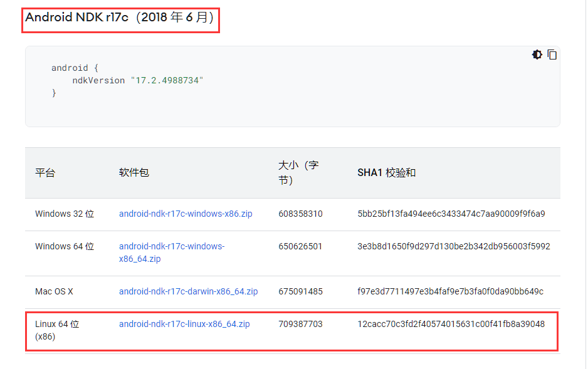This screenshot has width=588, height=369.
Task: Select the Android NDK r17c heading
Action: pyautogui.click(x=120, y=18)
